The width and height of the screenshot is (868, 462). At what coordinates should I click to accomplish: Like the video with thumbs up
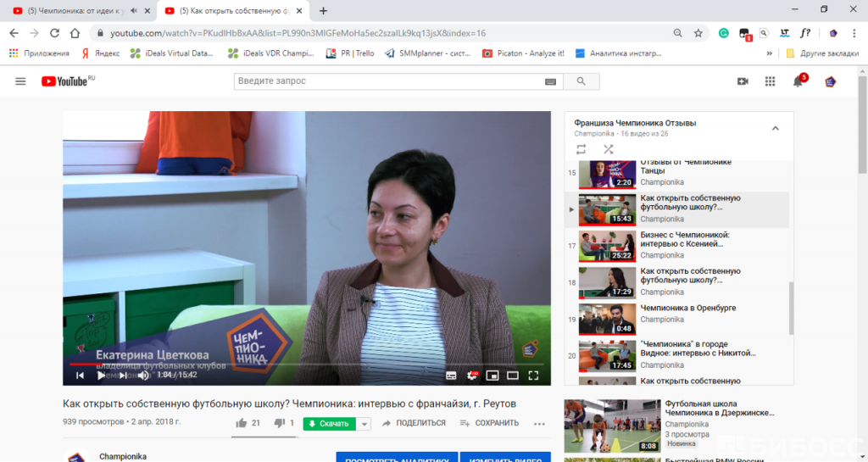pyautogui.click(x=242, y=423)
